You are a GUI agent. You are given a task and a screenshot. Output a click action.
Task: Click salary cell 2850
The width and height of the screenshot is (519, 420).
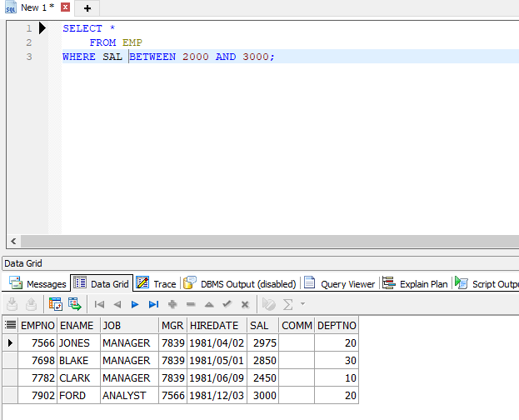pyautogui.click(x=262, y=360)
